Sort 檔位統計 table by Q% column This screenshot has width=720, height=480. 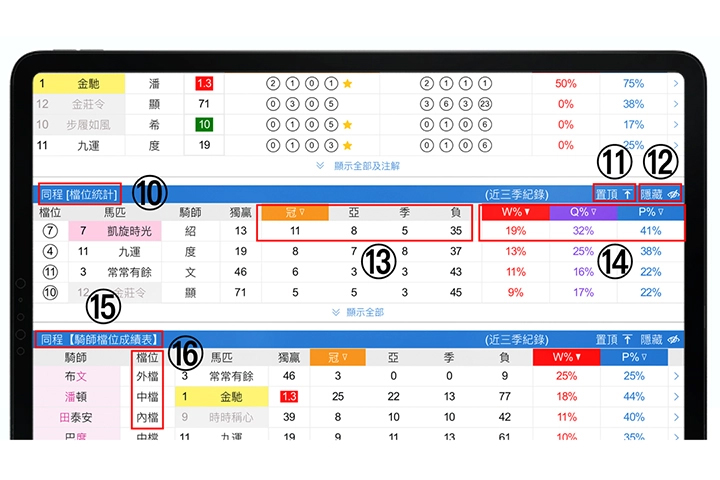[x=583, y=212]
